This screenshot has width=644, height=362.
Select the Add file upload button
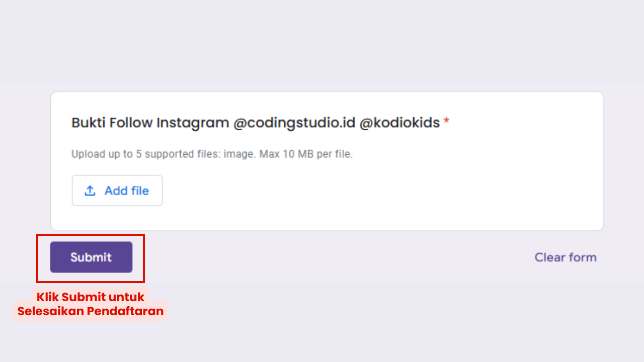[x=117, y=191]
